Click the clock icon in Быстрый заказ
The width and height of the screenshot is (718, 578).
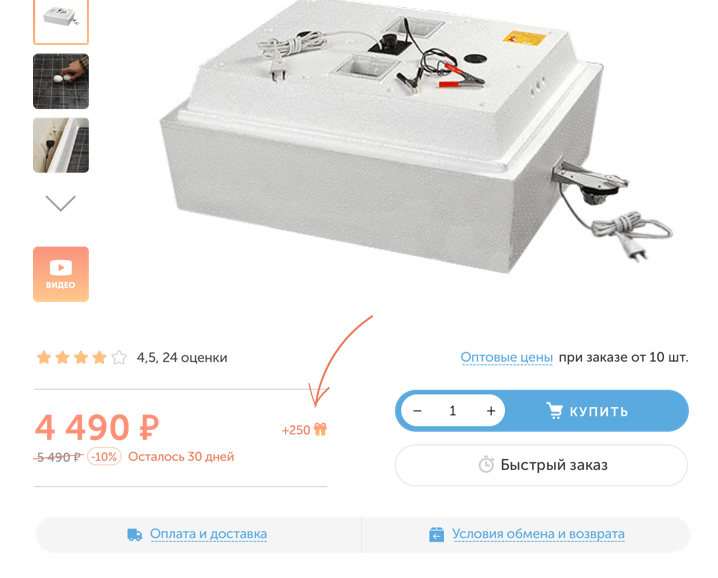pos(486,464)
